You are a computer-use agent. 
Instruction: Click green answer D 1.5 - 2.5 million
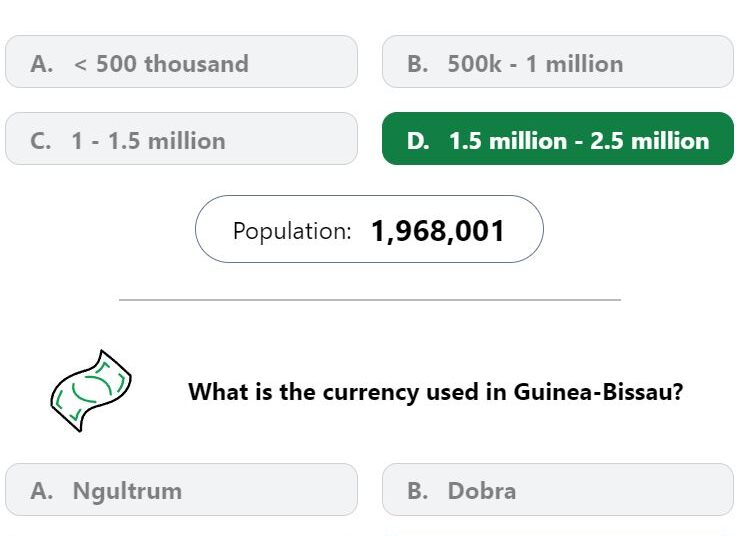(x=558, y=139)
